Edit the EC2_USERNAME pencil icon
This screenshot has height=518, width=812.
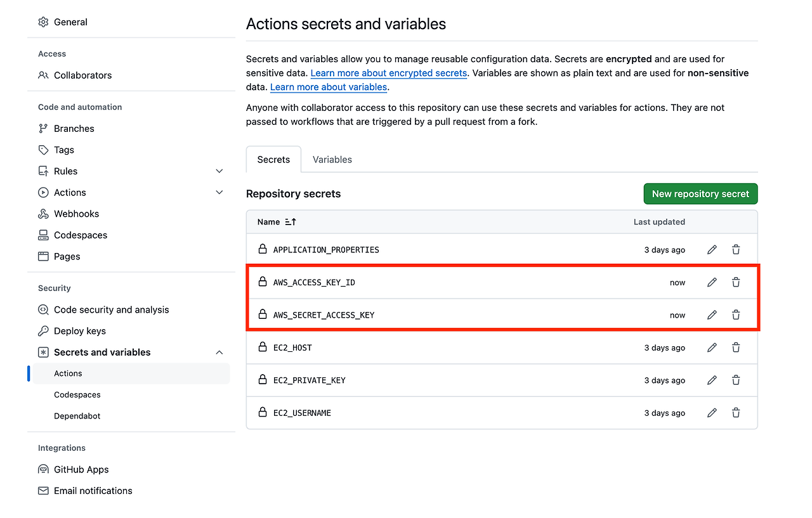tap(712, 413)
